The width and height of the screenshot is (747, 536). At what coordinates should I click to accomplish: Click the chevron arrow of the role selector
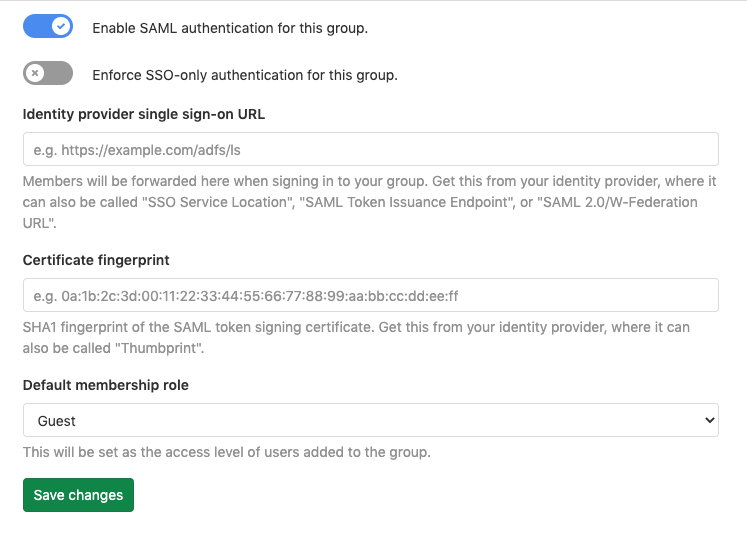click(709, 421)
